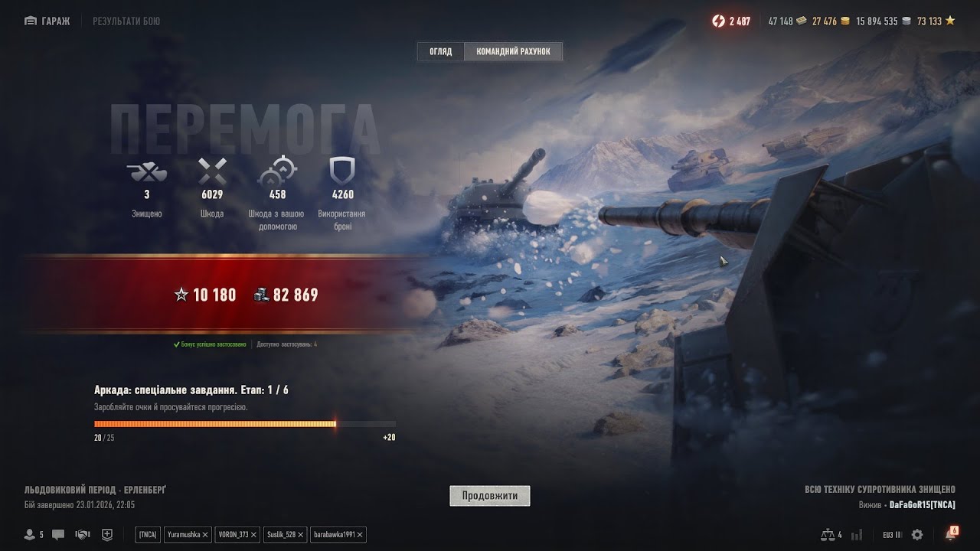Close the VORON_373 chat tab
The width and height of the screenshot is (980, 551).
253,534
